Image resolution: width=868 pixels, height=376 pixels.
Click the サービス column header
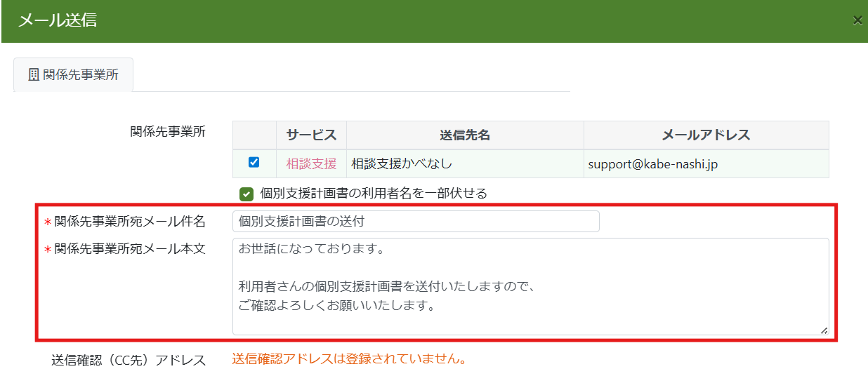(x=311, y=135)
